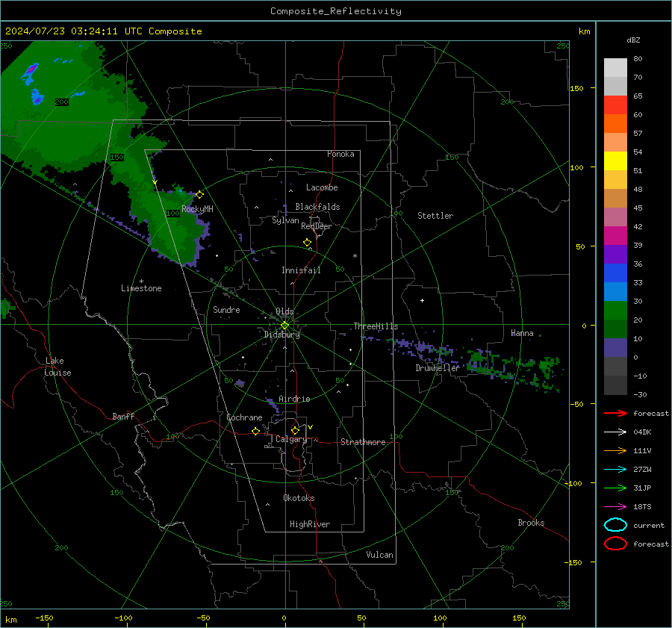This screenshot has height=628, width=672.
Task: Click the green 30 dBZ color swatch
Action: 615,310
